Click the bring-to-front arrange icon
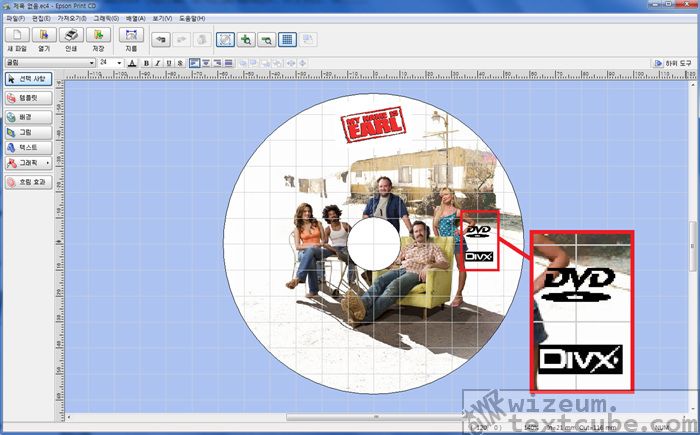The height and width of the screenshot is (435, 700). click(243, 63)
